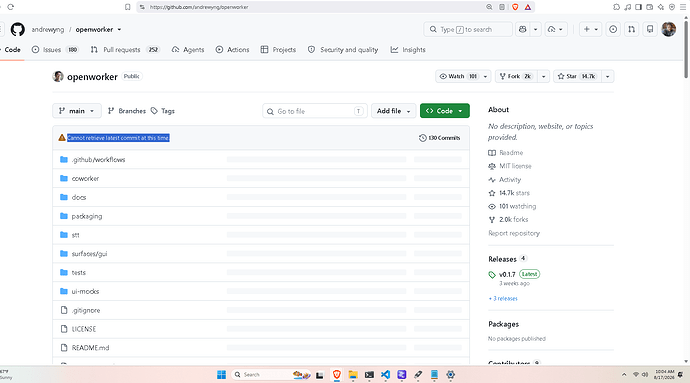690x383 pixels.
Task: Open the GitHub home logo
Action: [18, 29]
